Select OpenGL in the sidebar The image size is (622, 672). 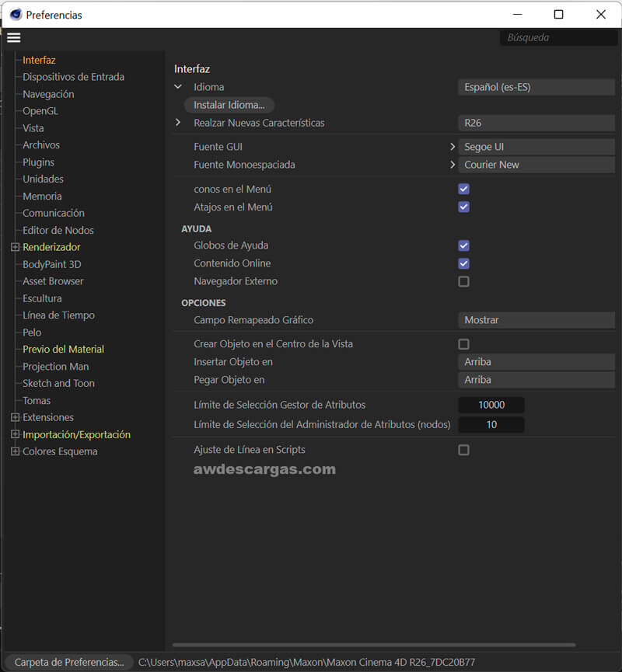click(x=40, y=111)
